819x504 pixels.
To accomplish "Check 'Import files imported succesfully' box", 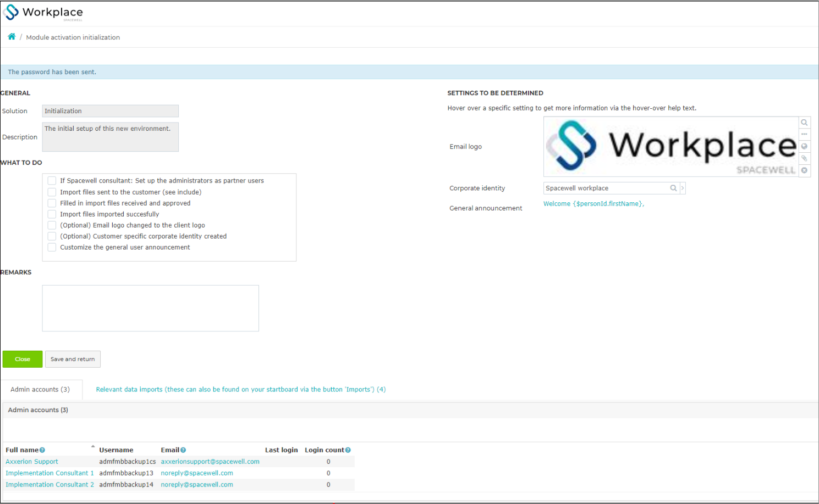I will [52, 214].
